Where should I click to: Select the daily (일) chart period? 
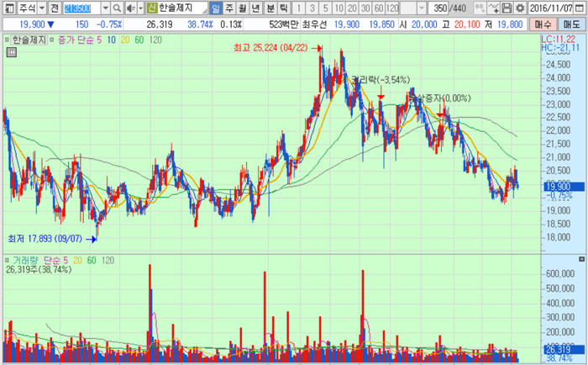215,8
